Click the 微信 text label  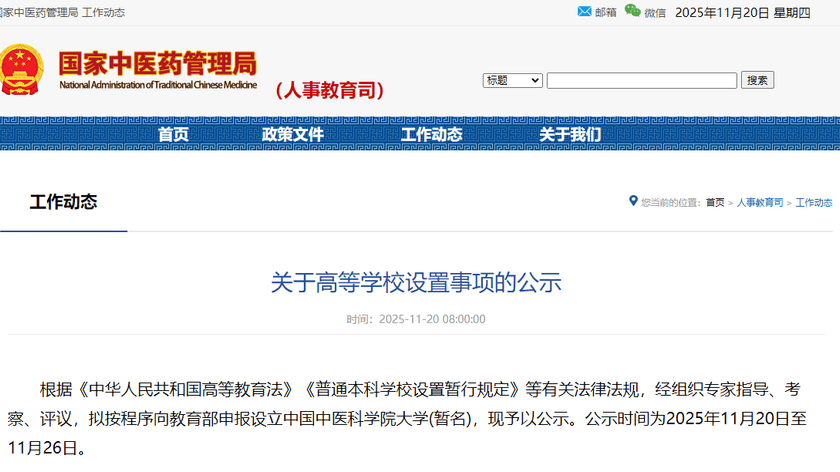click(655, 13)
